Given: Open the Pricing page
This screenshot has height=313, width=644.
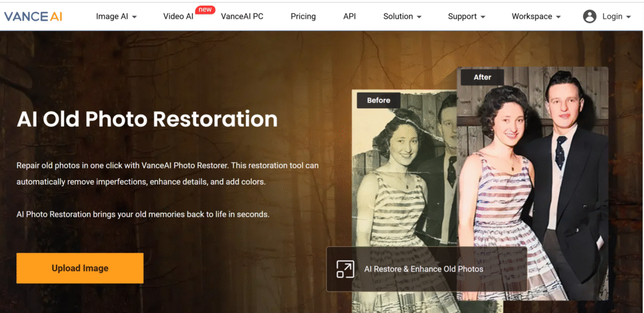Looking at the screenshot, I should click(x=303, y=16).
